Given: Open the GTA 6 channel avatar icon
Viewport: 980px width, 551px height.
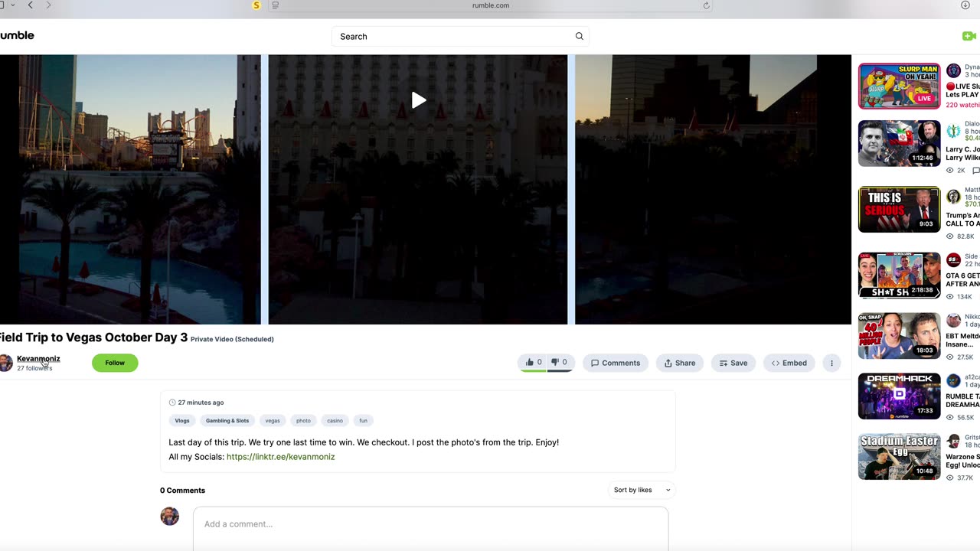Looking at the screenshot, I should [x=953, y=260].
